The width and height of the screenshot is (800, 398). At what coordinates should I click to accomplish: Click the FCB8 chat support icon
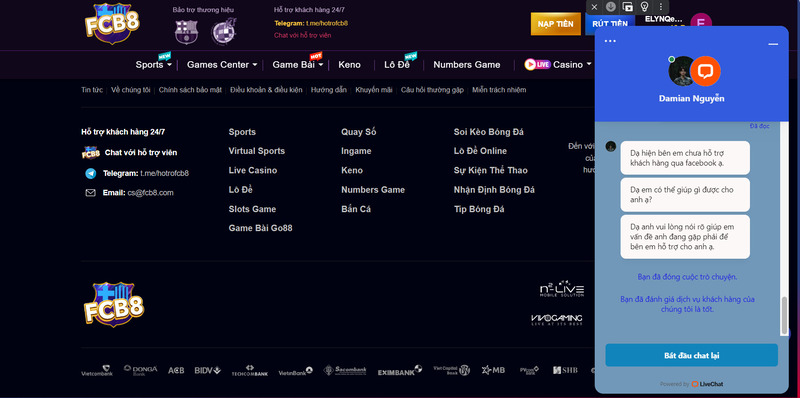[x=91, y=153]
